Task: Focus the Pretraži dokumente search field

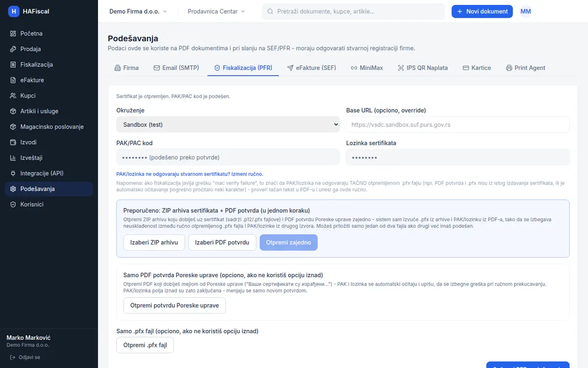Action: pyautogui.click(x=353, y=11)
